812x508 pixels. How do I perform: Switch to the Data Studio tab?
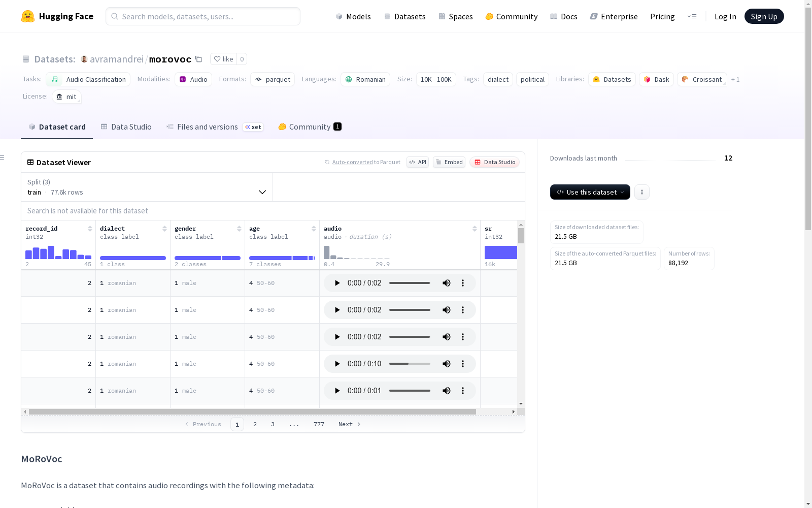click(126, 127)
